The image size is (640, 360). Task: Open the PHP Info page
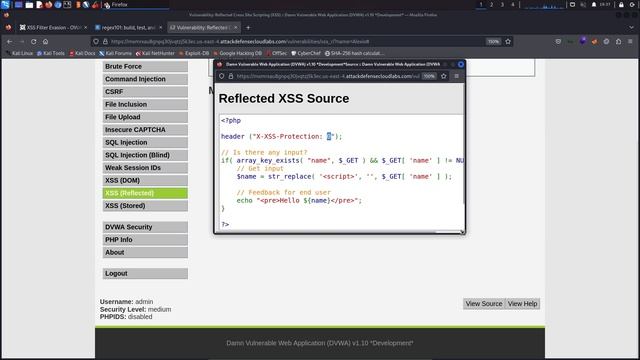click(x=145, y=240)
